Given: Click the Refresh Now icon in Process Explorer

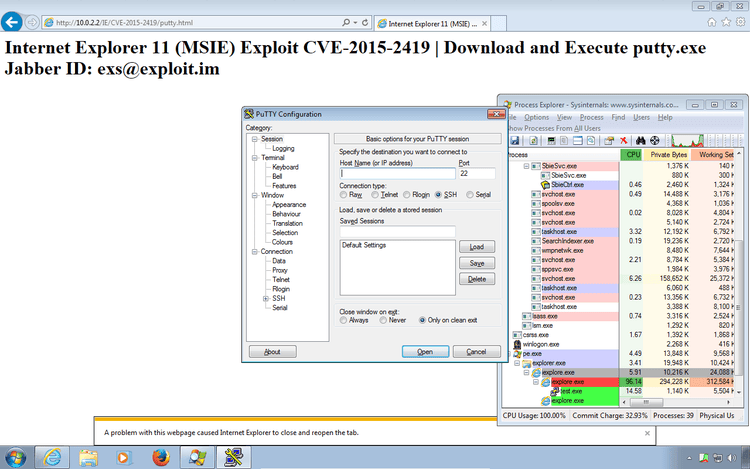Looking at the screenshot, I should coord(533,141).
